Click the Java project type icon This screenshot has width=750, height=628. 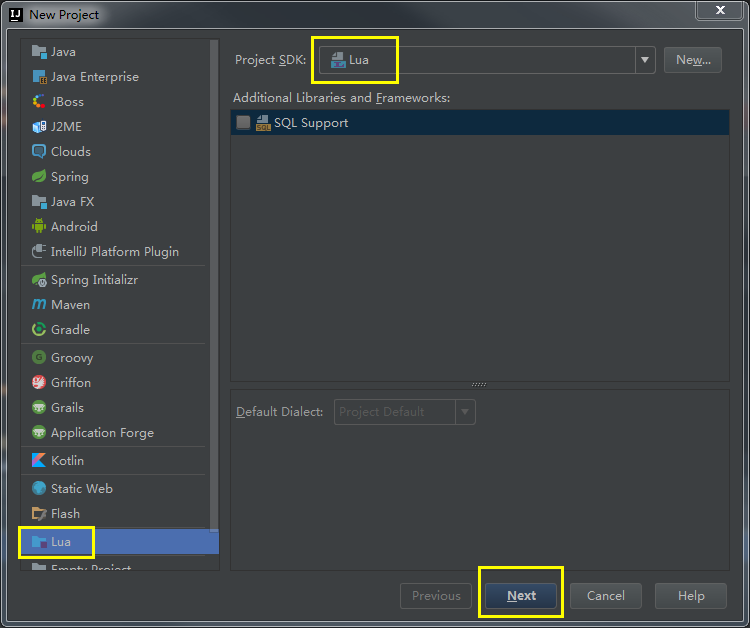39,52
